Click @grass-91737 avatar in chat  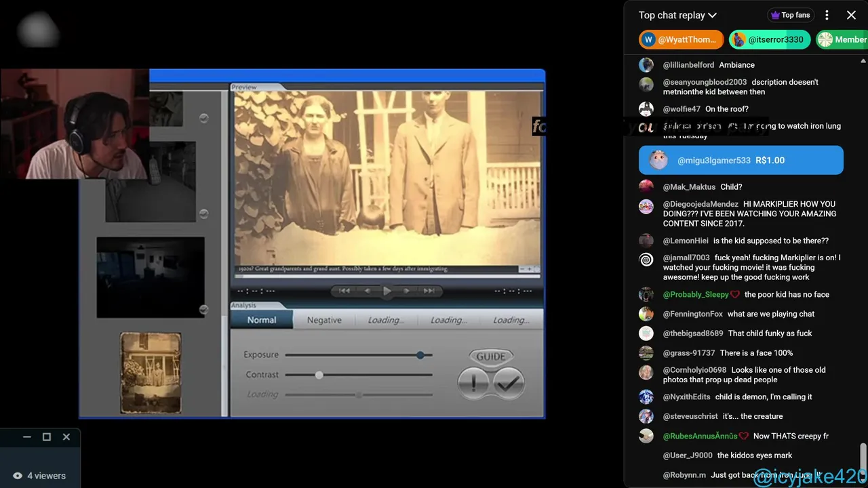tap(646, 353)
